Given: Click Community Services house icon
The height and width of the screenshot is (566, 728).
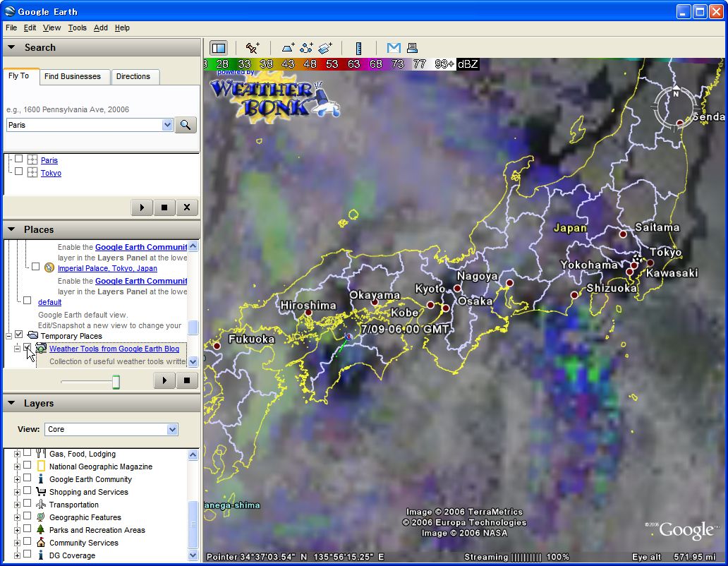Looking at the screenshot, I should [41, 542].
